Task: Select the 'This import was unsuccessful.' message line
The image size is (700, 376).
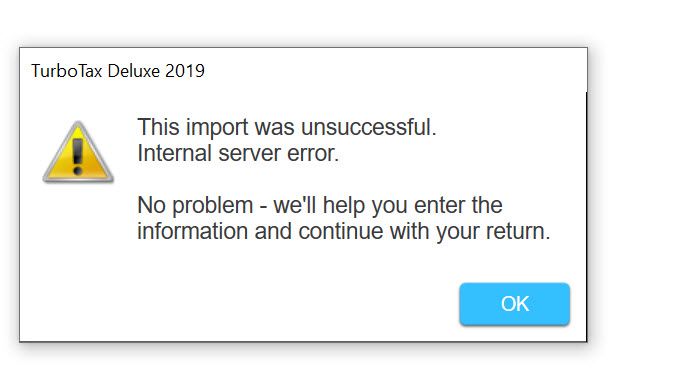Action: 287,127
